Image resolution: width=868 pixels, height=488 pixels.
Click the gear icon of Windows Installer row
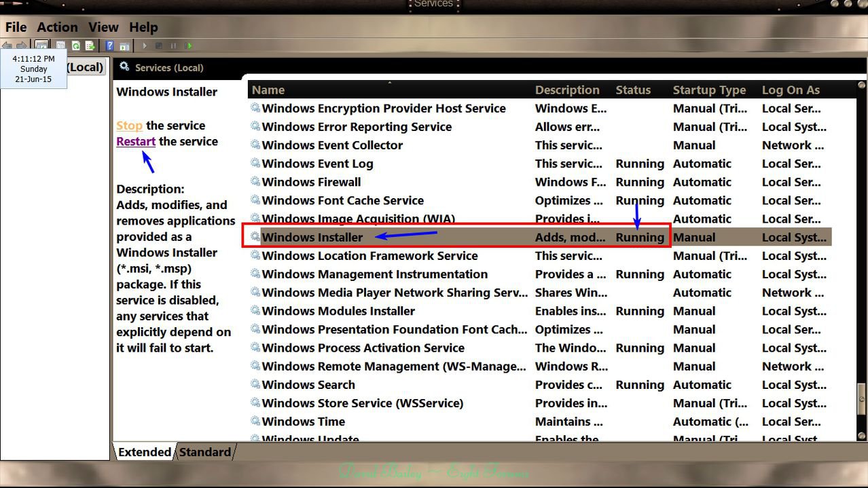[x=255, y=237]
